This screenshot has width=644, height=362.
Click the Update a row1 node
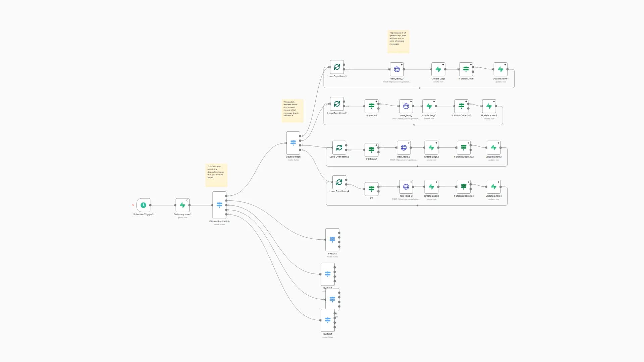pyautogui.click(x=500, y=69)
